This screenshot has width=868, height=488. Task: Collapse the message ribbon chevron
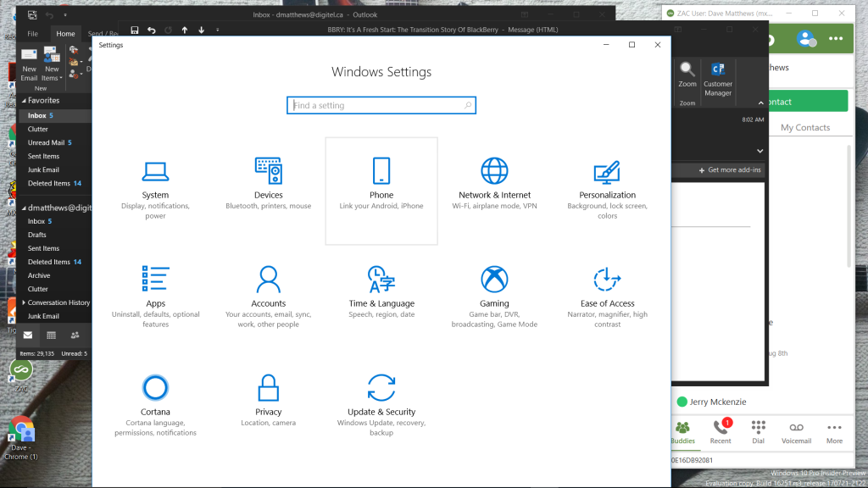pos(760,103)
